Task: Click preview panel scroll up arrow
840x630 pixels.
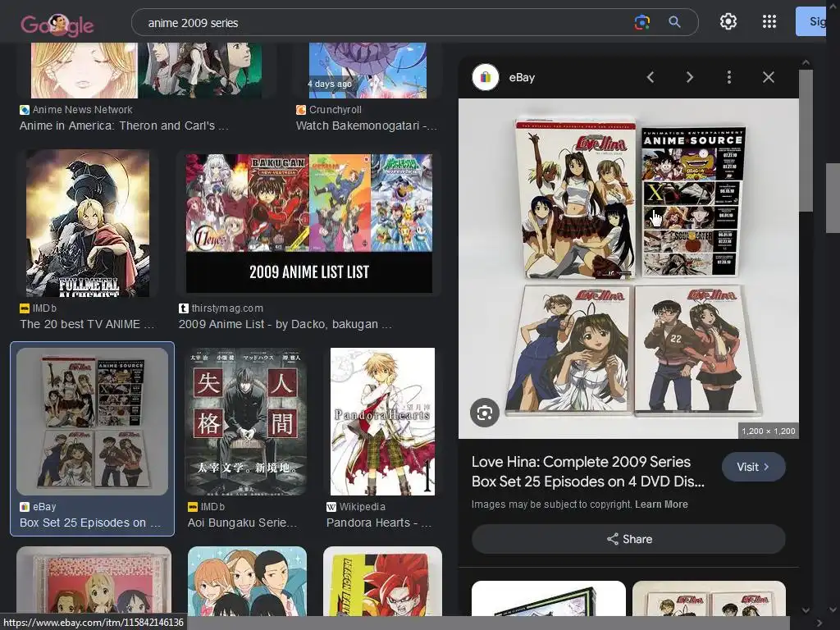Action: 806,62
